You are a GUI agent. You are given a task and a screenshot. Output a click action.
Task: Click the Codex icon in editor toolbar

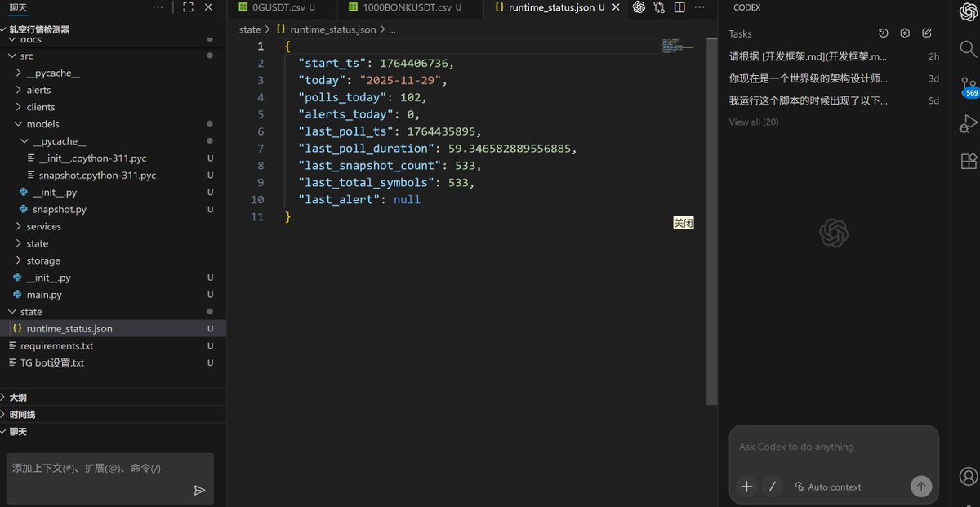click(639, 7)
